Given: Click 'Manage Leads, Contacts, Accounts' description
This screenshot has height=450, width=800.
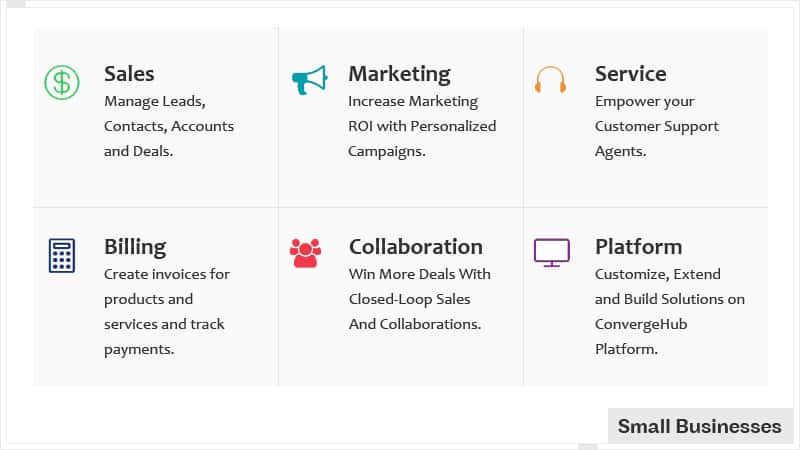Looking at the screenshot, I should 169,126.
